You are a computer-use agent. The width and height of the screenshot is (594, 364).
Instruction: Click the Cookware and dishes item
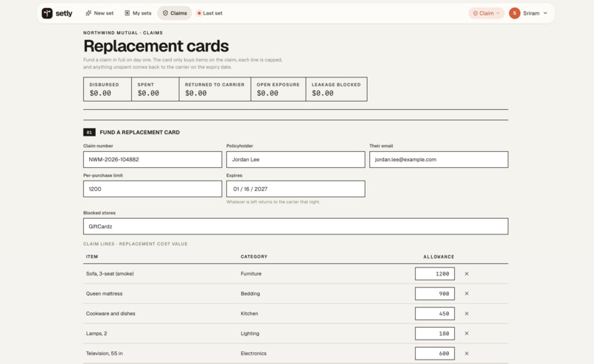tap(111, 314)
